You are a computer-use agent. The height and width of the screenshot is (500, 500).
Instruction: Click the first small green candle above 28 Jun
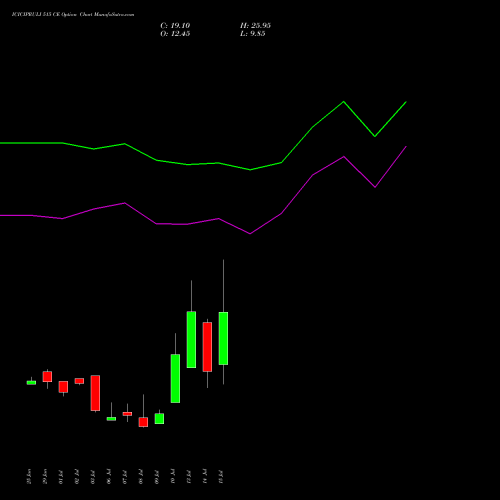(31, 383)
